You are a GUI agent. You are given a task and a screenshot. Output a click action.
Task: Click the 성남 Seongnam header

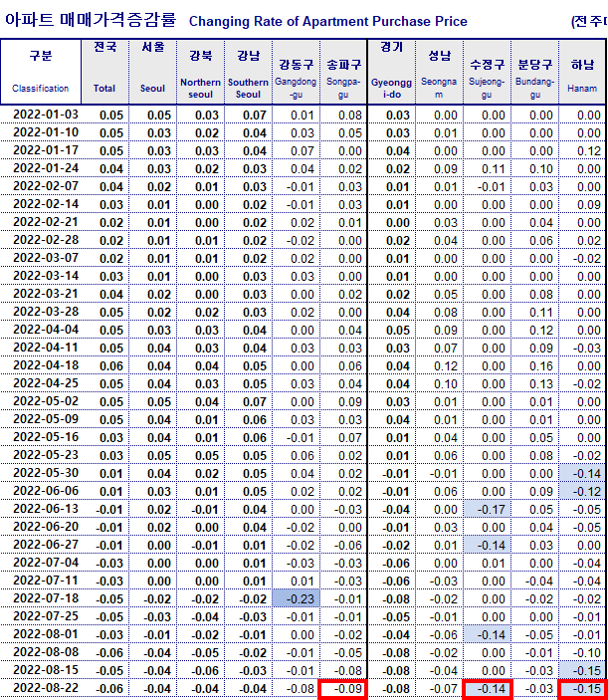pyautogui.click(x=440, y=72)
